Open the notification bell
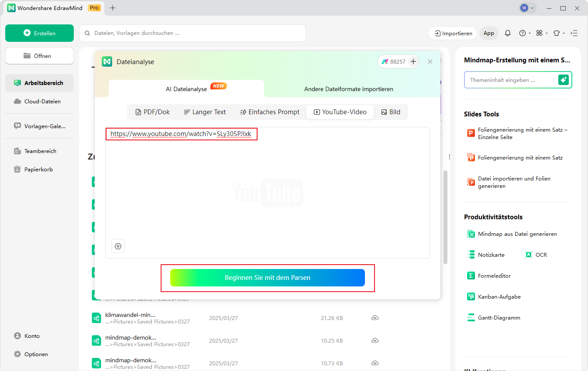 (x=508, y=33)
